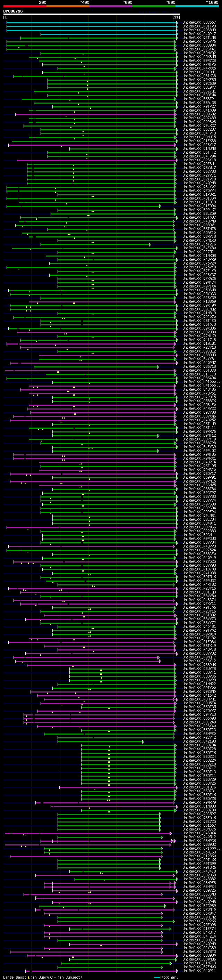
Task: Click the red under-20% identity legend segment
Action: (25, 6)
